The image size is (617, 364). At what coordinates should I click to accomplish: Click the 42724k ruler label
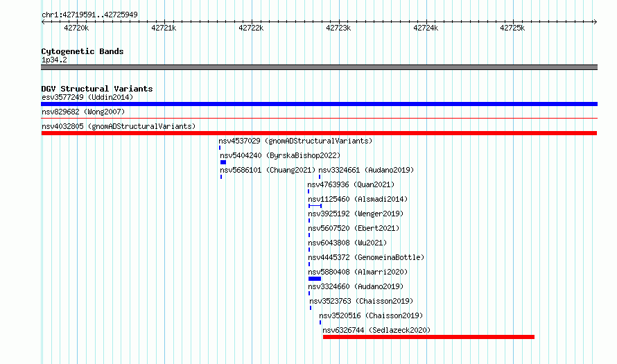(x=426, y=28)
